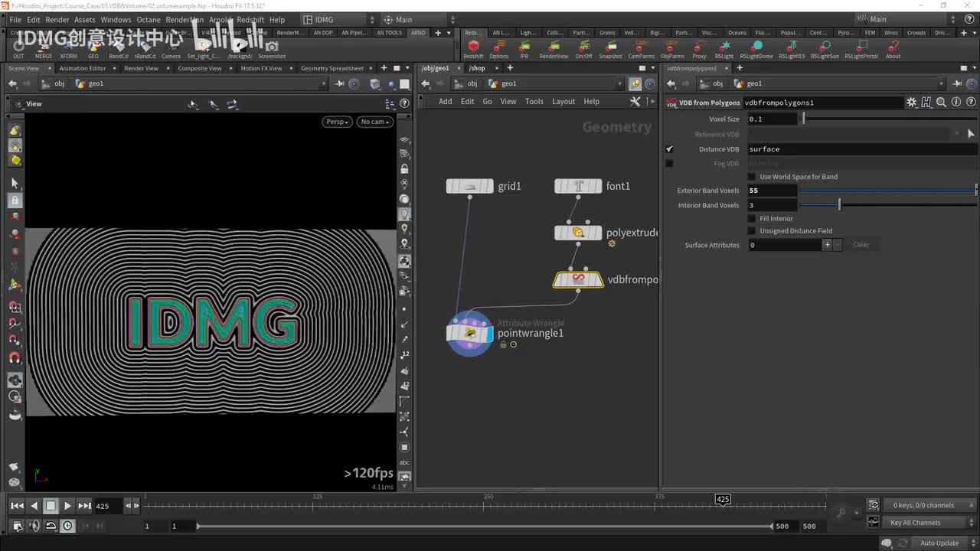The height and width of the screenshot is (551, 980).
Task: Open the RenderView shelf tool
Action: click(554, 46)
